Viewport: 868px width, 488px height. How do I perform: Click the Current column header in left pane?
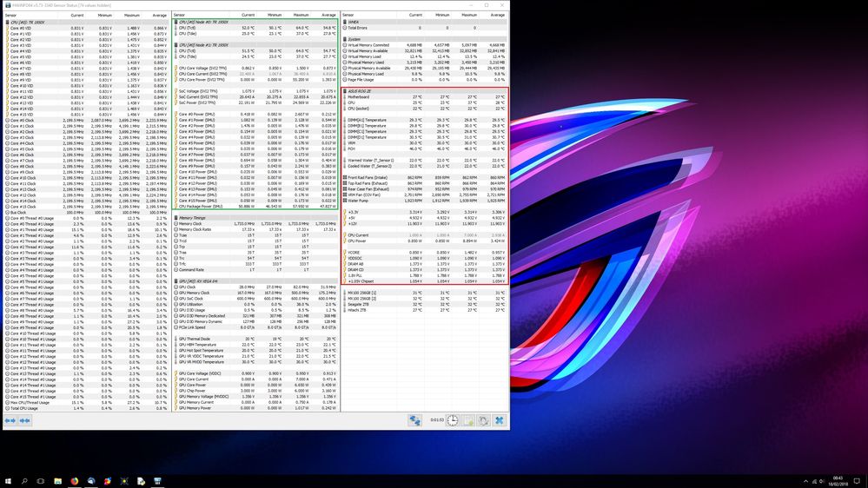(x=77, y=16)
